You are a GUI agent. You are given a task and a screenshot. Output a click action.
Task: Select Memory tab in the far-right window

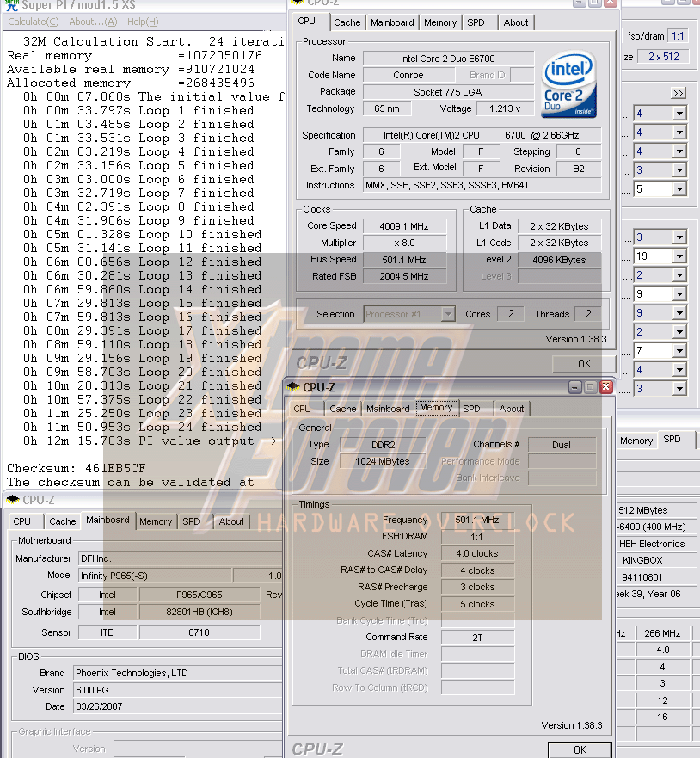636,441
